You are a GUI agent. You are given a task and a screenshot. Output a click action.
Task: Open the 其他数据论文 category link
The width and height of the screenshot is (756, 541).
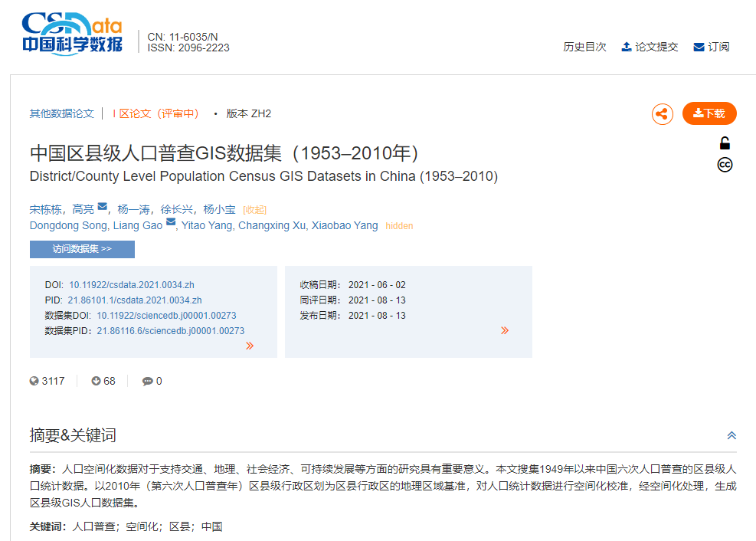pos(61,113)
